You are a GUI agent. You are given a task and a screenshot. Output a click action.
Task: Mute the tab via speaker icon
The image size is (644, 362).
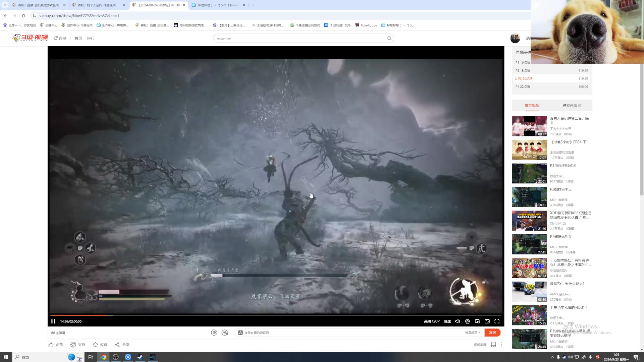(x=178, y=5)
